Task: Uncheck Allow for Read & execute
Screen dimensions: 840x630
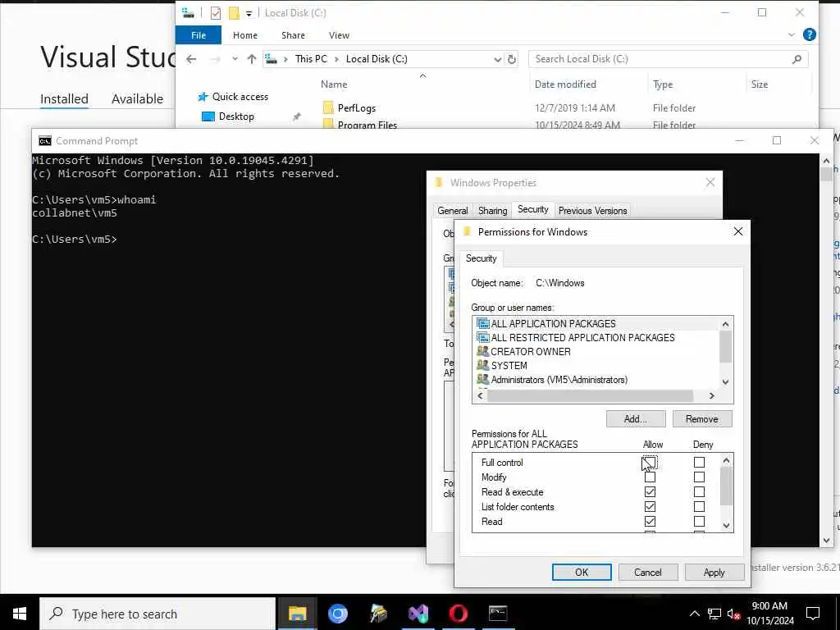Action: pos(650,492)
